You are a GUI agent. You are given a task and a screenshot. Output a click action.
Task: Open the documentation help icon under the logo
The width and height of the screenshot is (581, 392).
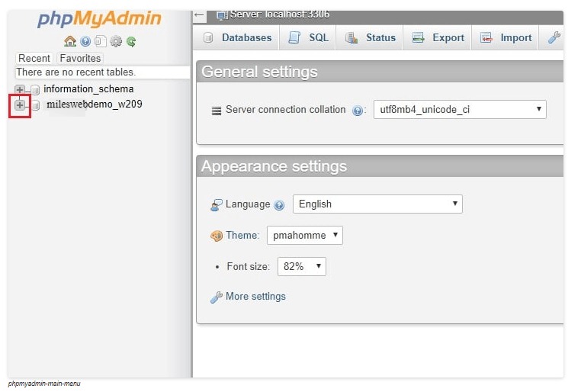pyautogui.click(x=85, y=41)
